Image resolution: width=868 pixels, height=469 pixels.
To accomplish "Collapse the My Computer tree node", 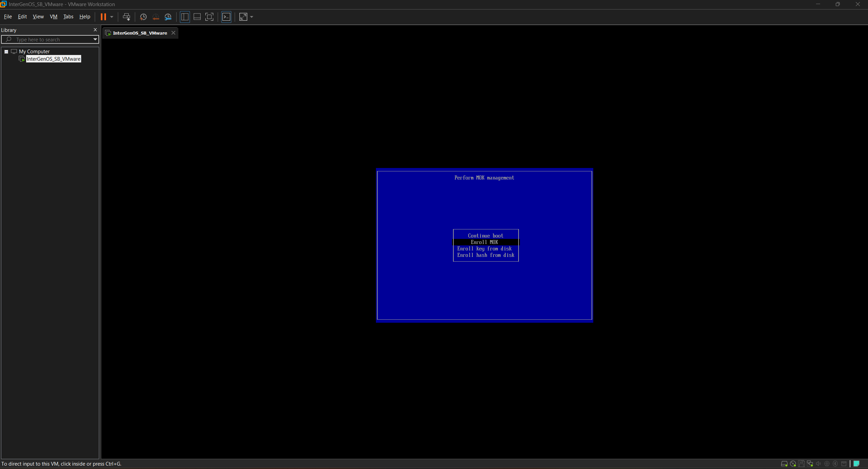I will pyautogui.click(x=6, y=52).
